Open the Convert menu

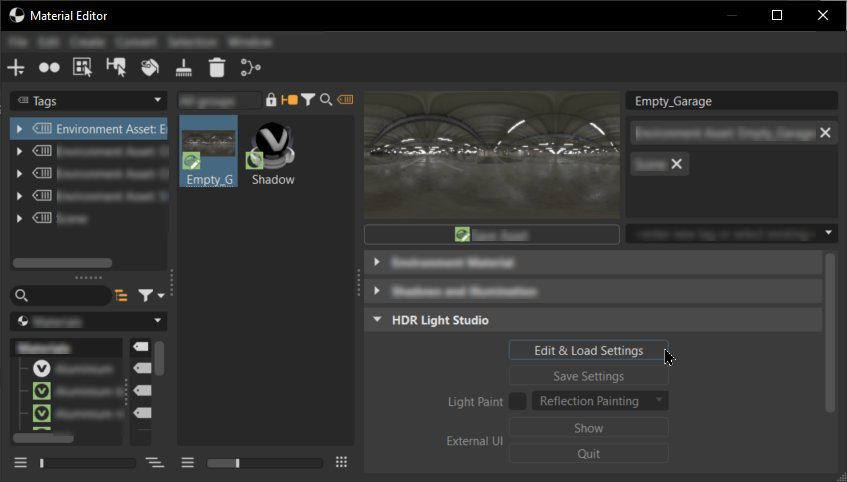click(136, 42)
